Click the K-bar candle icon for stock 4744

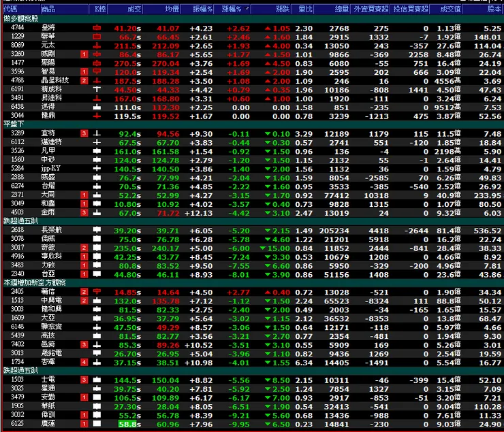(97, 29)
